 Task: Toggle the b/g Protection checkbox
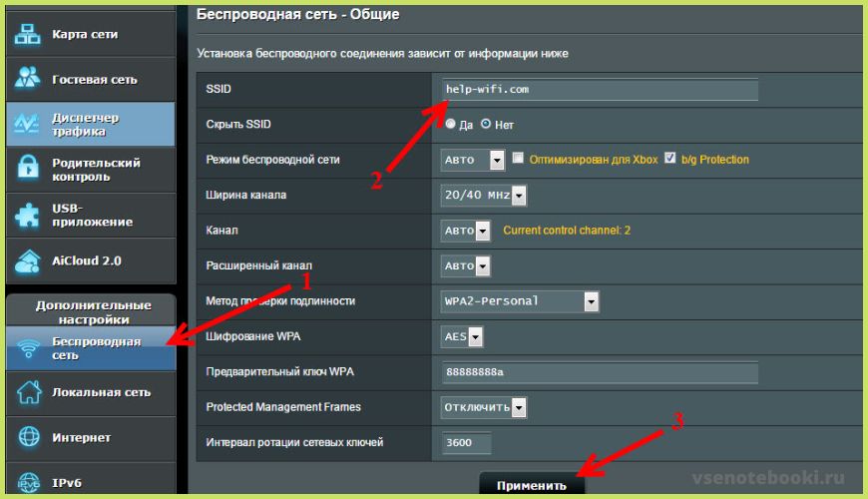point(670,159)
